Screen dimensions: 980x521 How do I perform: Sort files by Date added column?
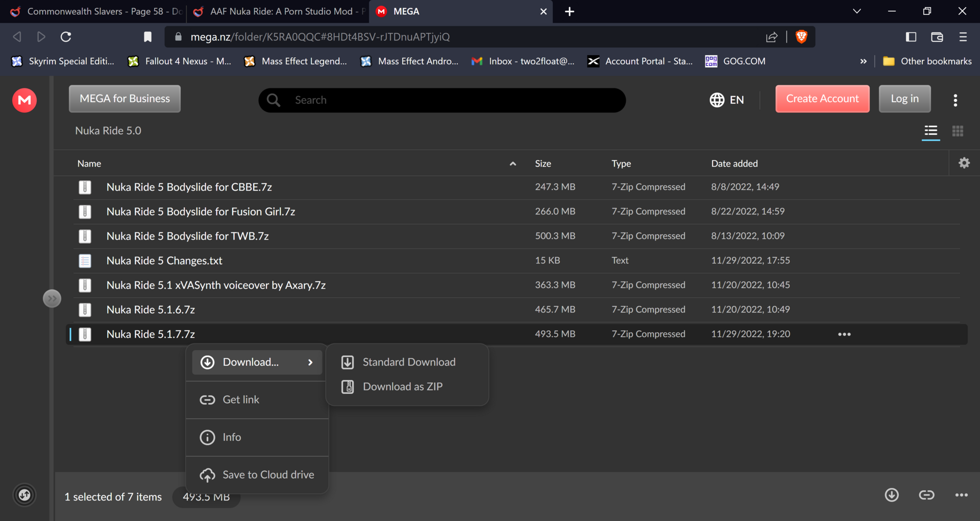(734, 163)
